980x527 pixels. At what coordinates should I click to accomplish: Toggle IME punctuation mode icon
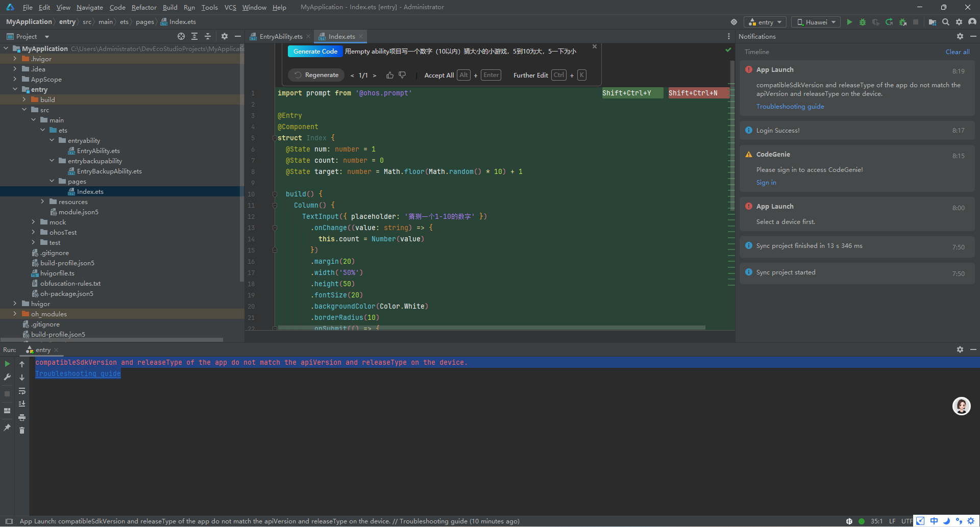[959, 521]
